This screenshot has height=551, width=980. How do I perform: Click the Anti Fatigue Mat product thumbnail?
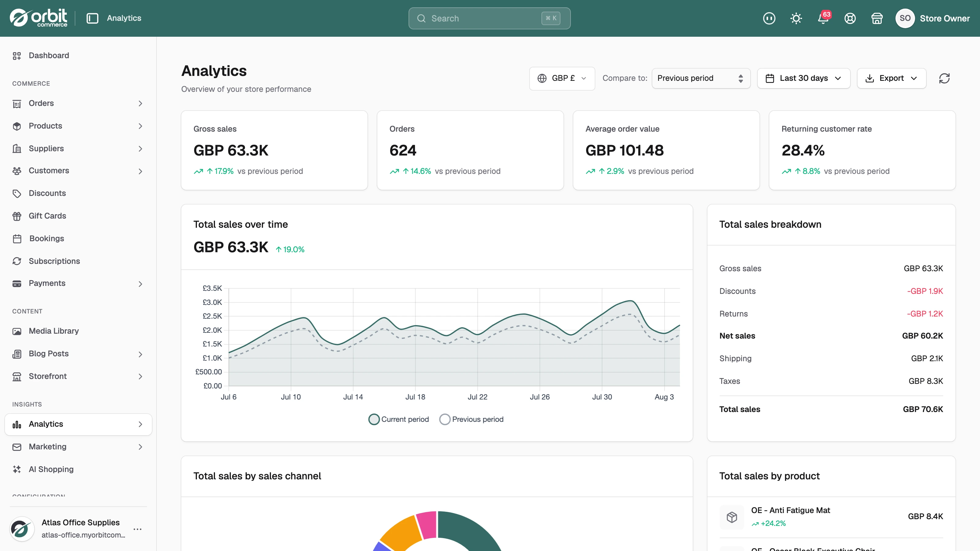[x=732, y=517]
